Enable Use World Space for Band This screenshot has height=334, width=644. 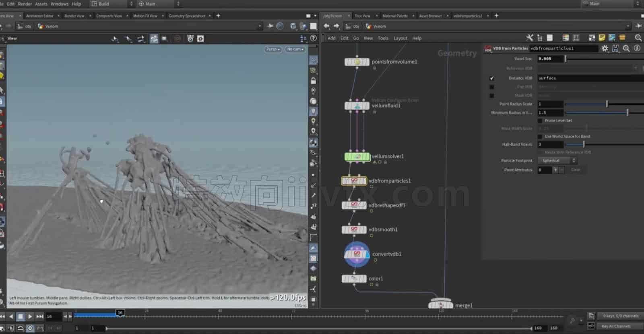540,137
